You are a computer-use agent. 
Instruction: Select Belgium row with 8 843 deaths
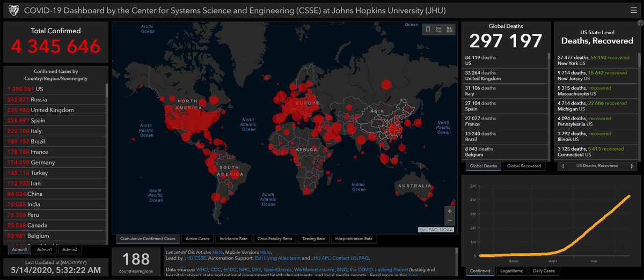pos(506,152)
